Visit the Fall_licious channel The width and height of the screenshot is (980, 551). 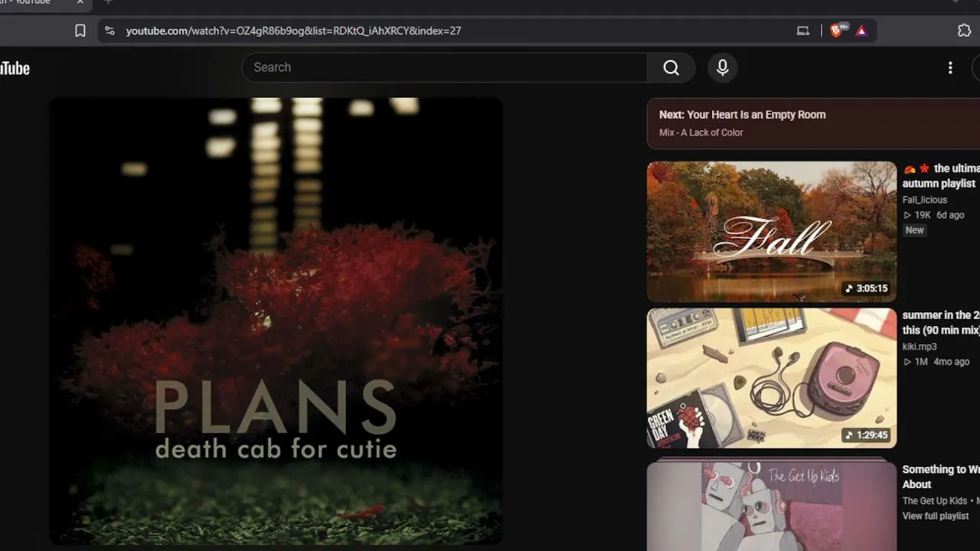[925, 200]
